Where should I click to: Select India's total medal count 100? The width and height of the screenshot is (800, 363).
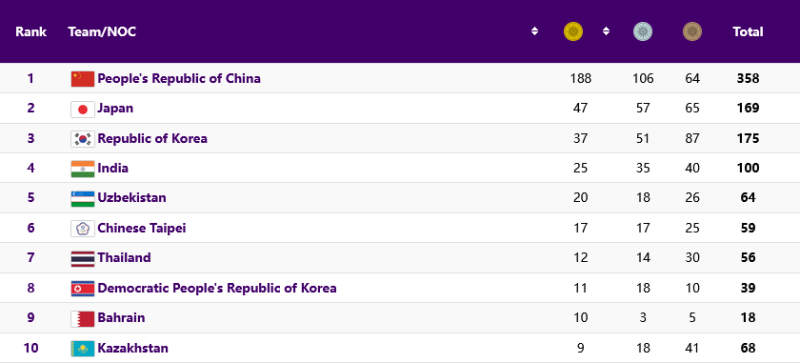(748, 168)
